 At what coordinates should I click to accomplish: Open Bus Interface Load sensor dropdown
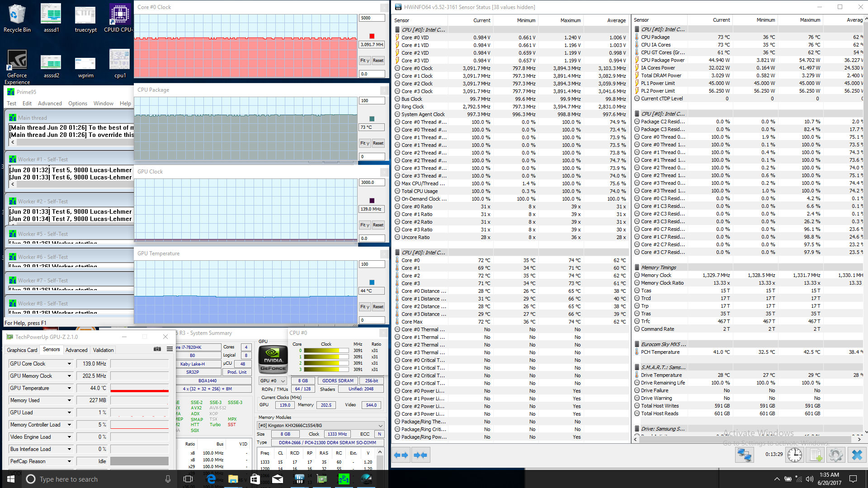click(x=69, y=449)
